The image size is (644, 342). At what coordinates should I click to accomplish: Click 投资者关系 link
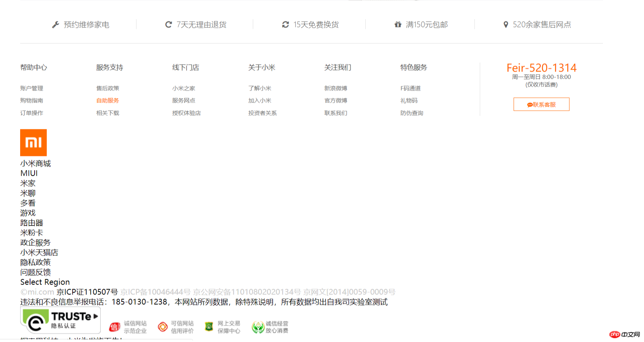(x=262, y=113)
